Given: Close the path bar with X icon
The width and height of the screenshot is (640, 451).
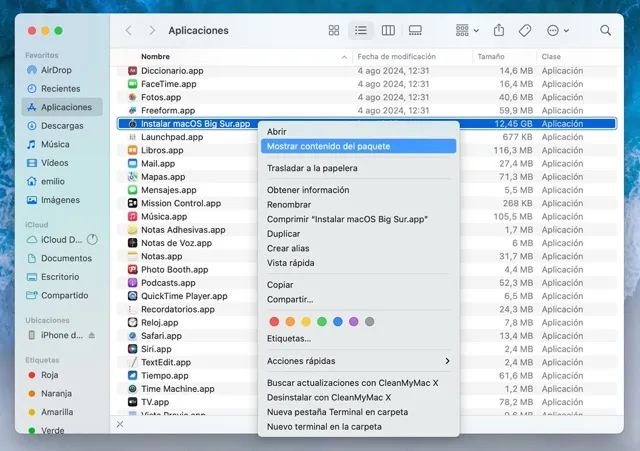Looking at the screenshot, I should tap(120, 424).
